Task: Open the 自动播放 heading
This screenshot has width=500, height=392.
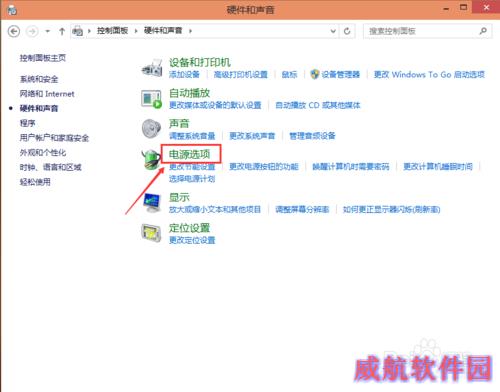Action: tap(189, 93)
